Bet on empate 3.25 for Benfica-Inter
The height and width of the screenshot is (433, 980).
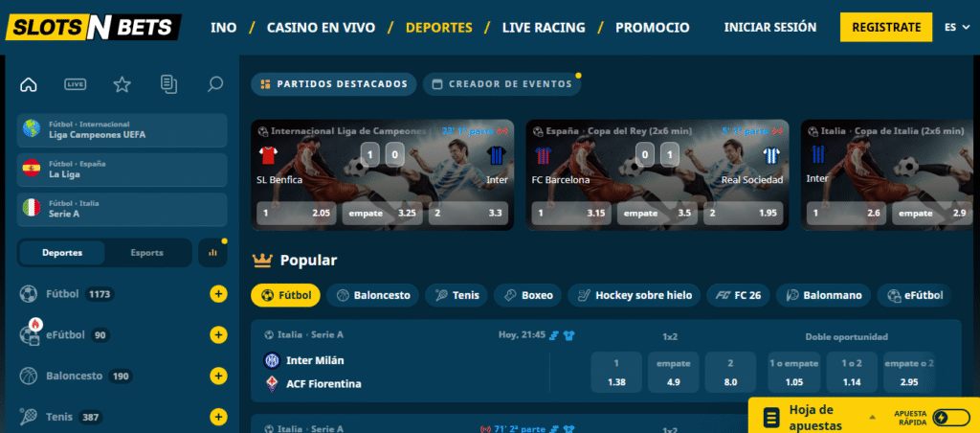pos(382,214)
